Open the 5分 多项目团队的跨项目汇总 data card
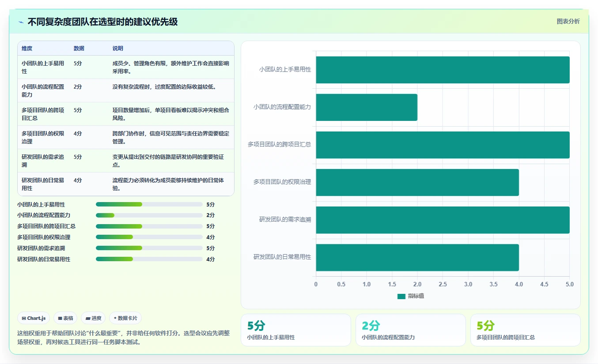The width and height of the screenshot is (598, 364). tap(525, 330)
